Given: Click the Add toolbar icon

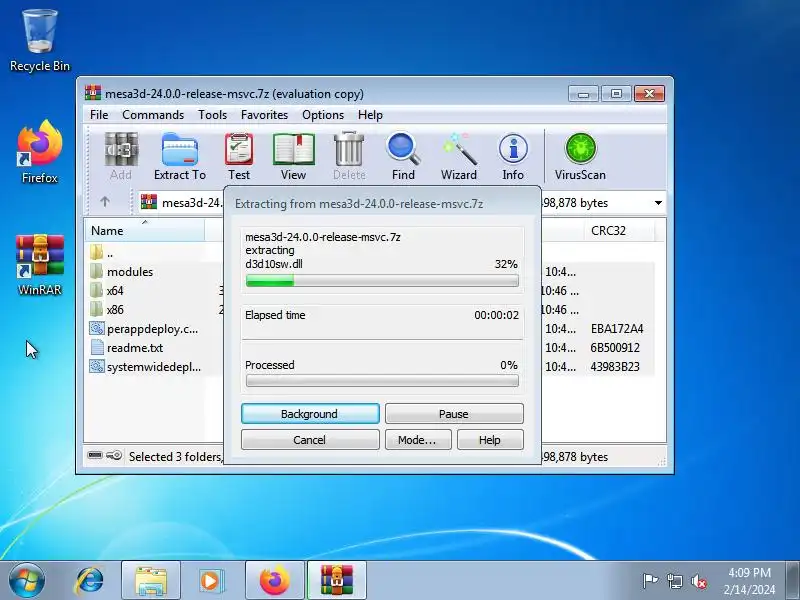Looking at the screenshot, I should point(121,156).
